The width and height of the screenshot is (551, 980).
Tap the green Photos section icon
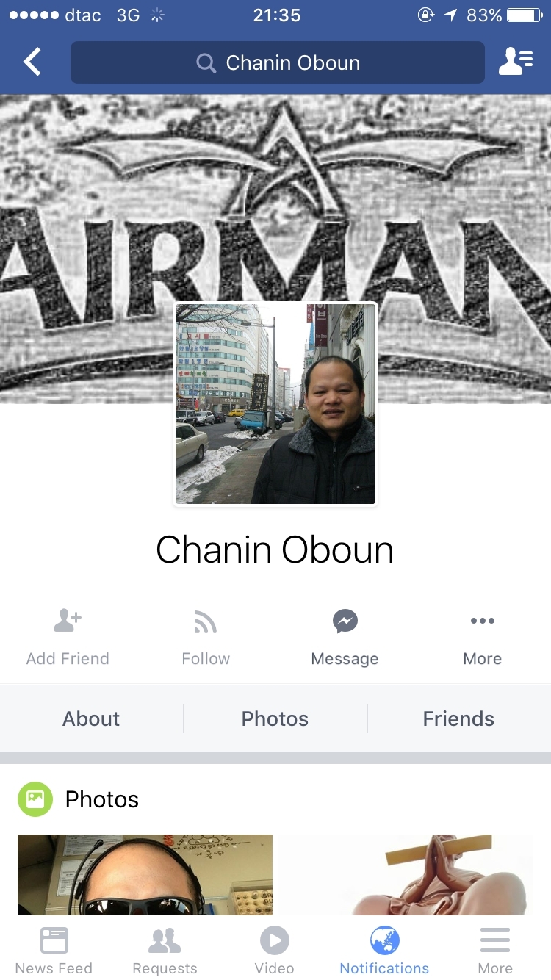(35, 799)
